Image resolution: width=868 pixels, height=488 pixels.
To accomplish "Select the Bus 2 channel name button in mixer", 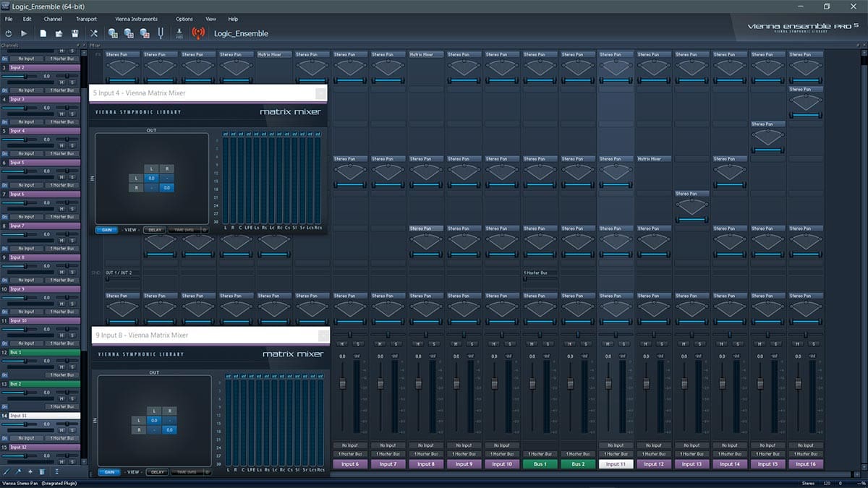I will [x=576, y=464].
